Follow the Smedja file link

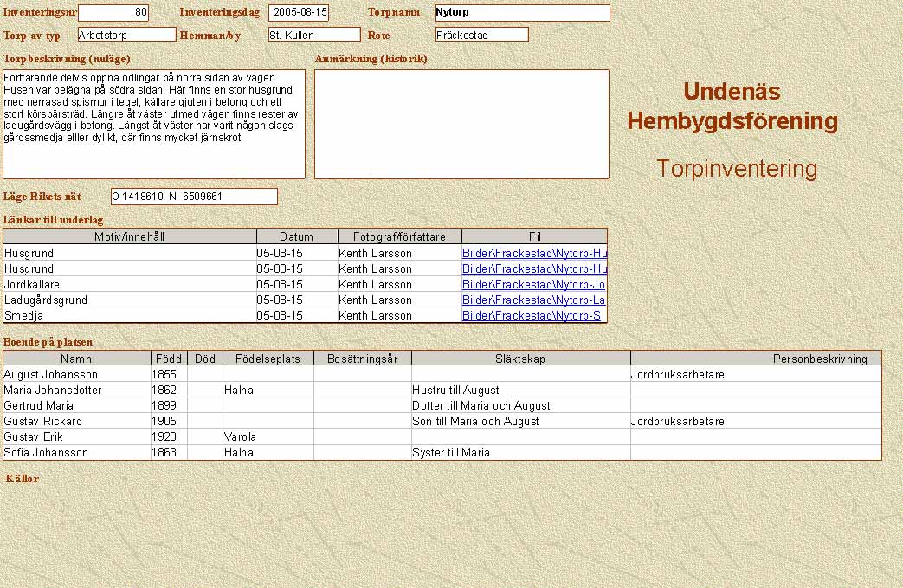pyautogui.click(x=531, y=315)
